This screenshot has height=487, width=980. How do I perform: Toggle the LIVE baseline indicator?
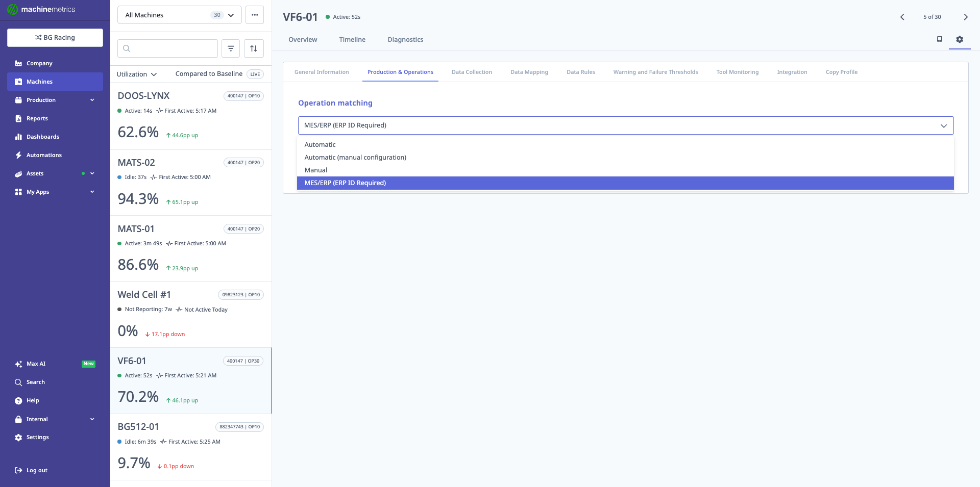point(255,74)
